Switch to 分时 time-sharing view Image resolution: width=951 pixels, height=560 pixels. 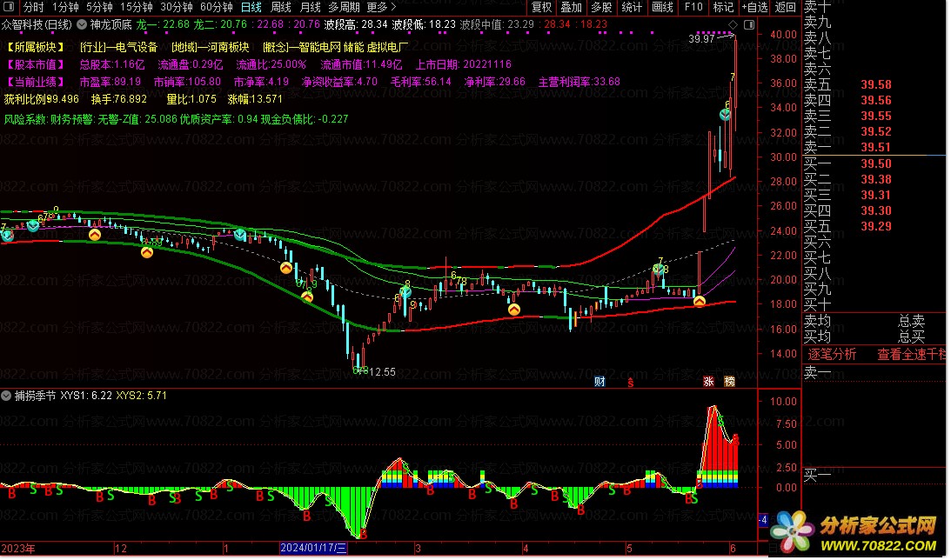[x=33, y=7]
